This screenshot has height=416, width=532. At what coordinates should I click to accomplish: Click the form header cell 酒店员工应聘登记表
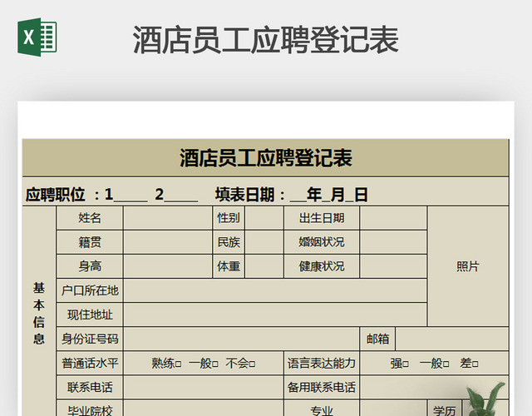tap(266, 158)
